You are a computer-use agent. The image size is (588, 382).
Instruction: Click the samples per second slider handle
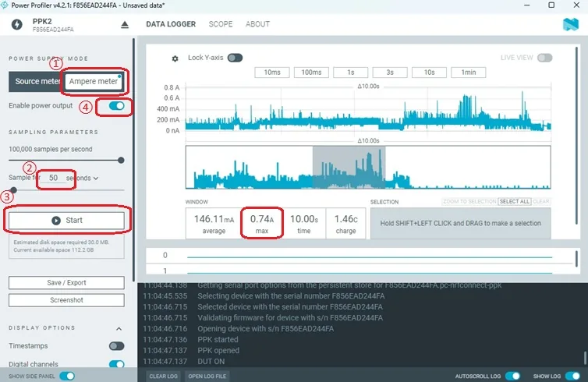pos(121,160)
